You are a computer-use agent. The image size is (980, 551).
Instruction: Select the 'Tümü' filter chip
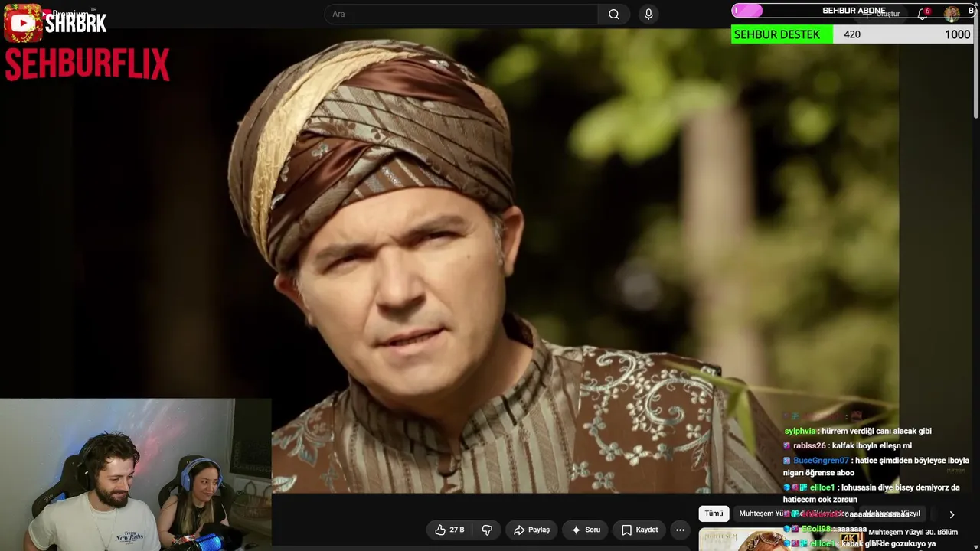point(714,514)
